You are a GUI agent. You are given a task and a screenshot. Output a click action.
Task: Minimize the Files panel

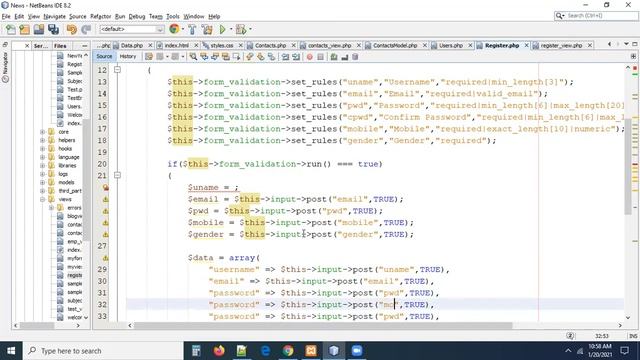(x=84, y=46)
